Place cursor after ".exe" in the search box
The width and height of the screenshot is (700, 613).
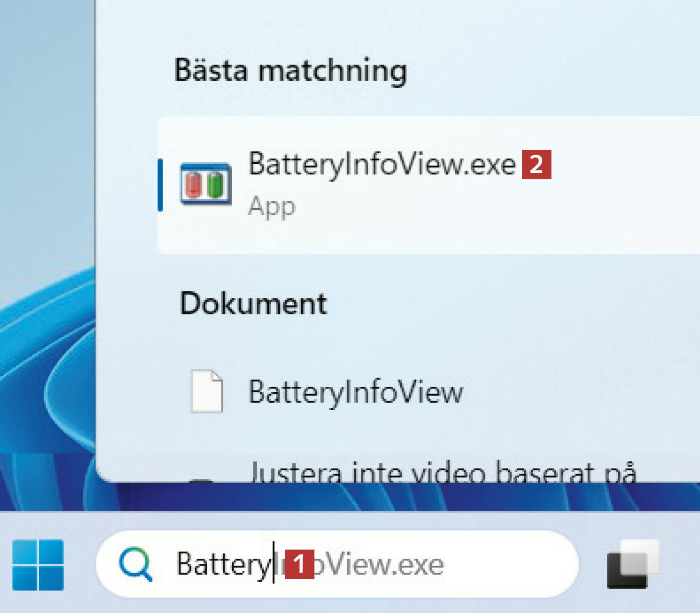pos(445,564)
